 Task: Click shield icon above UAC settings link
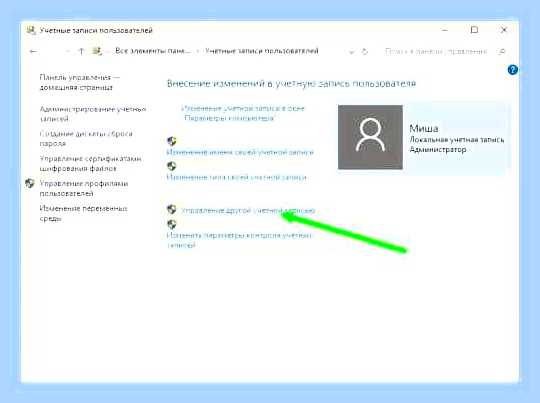[x=172, y=225]
